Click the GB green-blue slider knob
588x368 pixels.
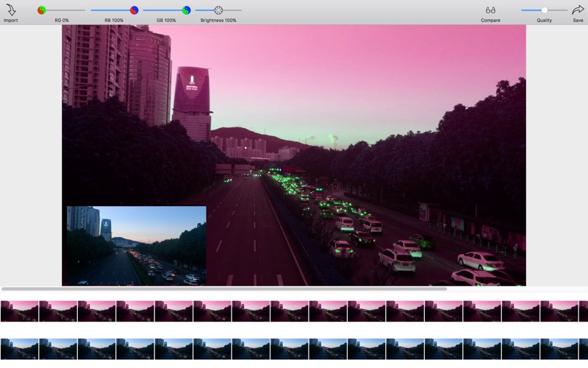(x=187, y=10)
